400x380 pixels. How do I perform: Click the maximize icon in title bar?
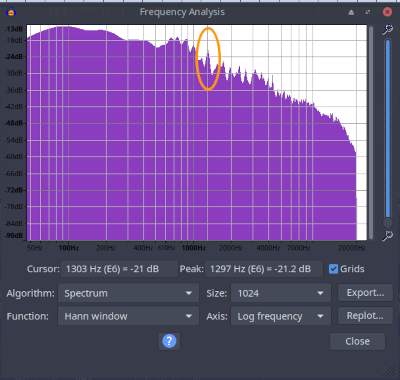(x=368, y=12)
